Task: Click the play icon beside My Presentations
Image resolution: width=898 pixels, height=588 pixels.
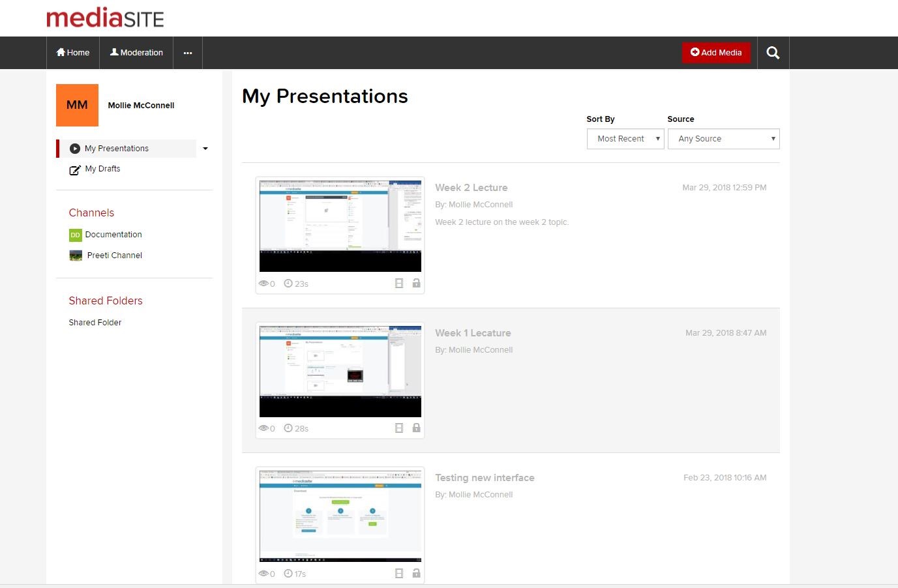Action: click(74, 148)
